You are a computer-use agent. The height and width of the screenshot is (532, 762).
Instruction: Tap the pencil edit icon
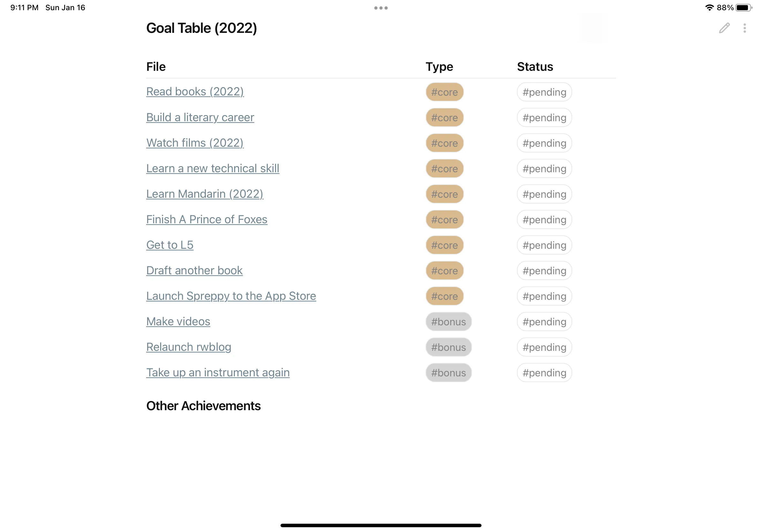click(x=724, y=28)
